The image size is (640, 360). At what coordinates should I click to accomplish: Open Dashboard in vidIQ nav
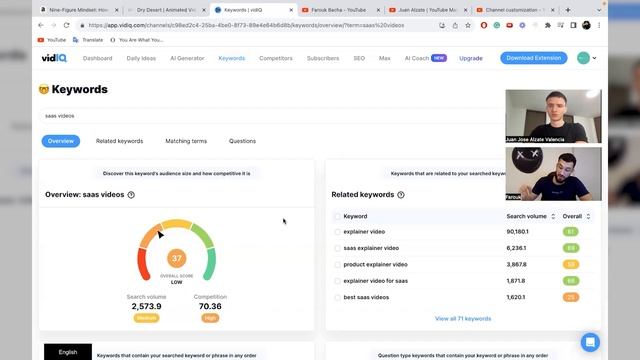(x=98, y=58)
